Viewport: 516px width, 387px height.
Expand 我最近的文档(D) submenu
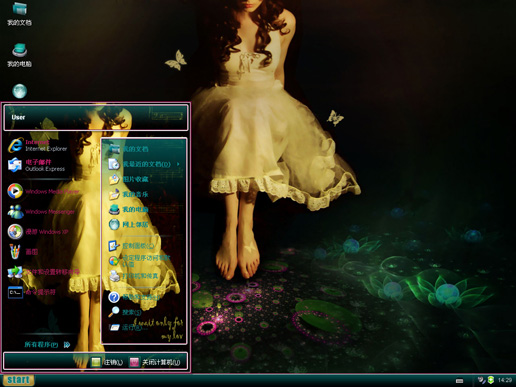(144, 164)
